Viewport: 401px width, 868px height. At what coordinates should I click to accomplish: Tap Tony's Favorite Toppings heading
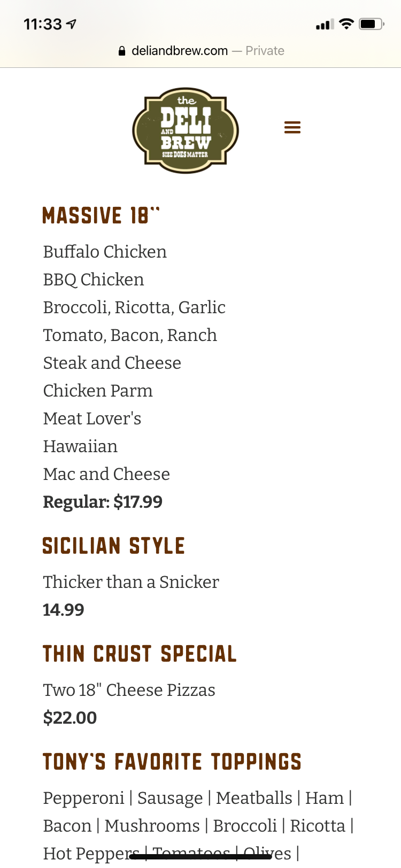pos(172,762)
